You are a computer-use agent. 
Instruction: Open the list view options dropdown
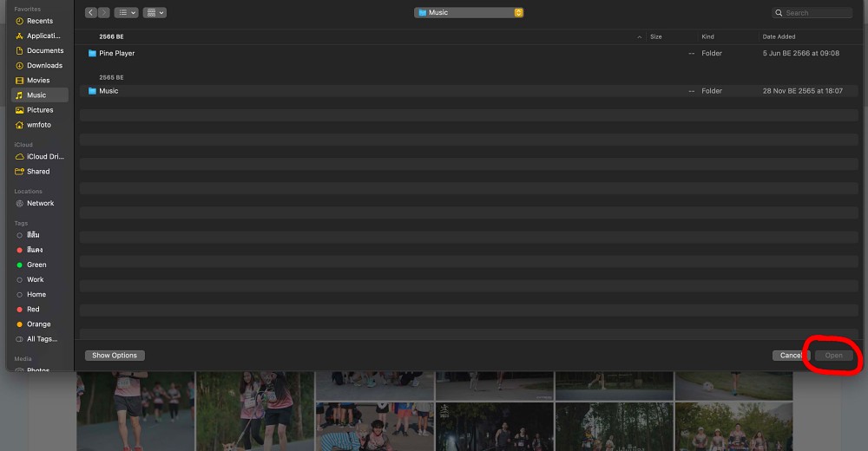point(126,13)
